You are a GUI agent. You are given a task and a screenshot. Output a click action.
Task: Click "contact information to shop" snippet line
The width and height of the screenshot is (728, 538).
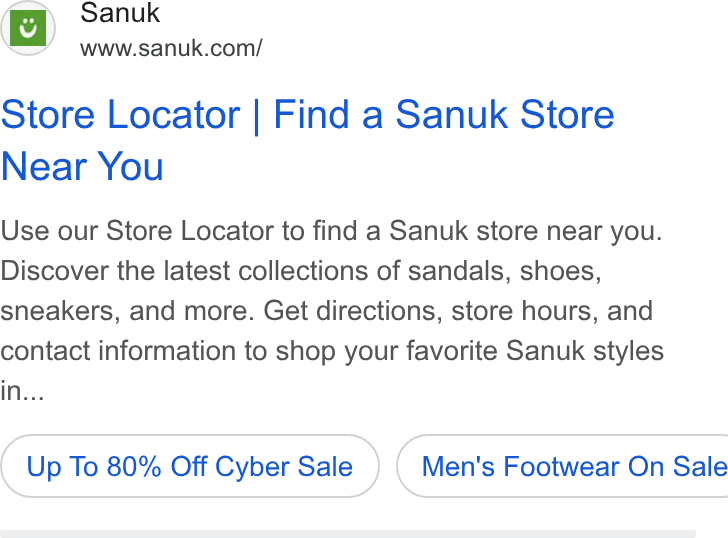(168, 351)
